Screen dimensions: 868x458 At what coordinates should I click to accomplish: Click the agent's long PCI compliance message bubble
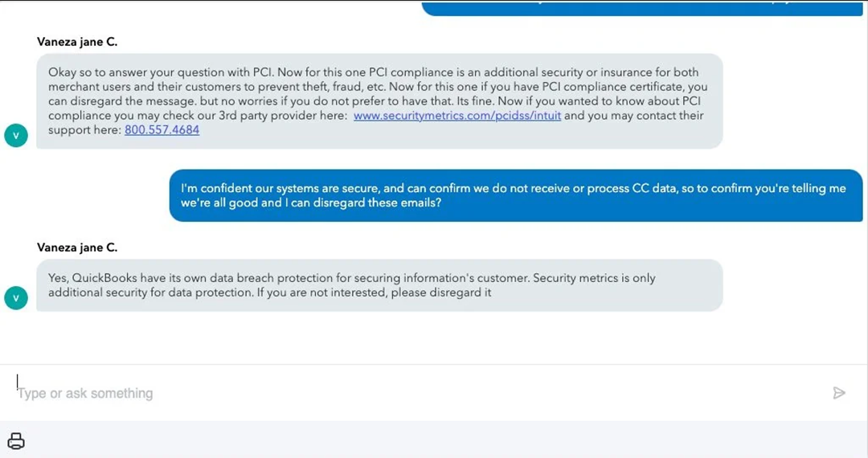point(379,100)
